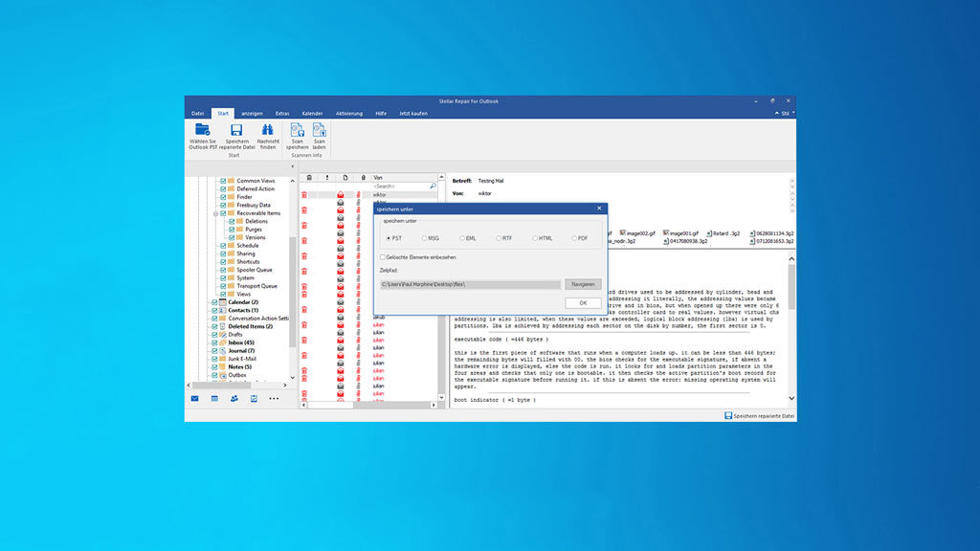Click the Navigieren button

[583, 284]
